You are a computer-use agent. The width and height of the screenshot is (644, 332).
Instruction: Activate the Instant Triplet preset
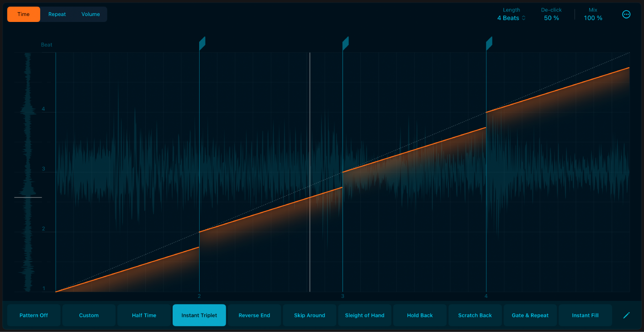pos(199,315)
